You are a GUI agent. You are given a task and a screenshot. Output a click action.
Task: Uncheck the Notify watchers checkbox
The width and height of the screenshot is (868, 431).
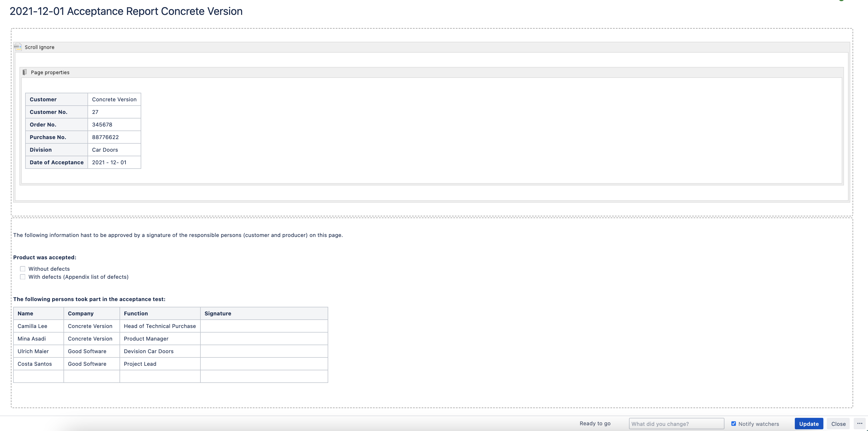734,424
